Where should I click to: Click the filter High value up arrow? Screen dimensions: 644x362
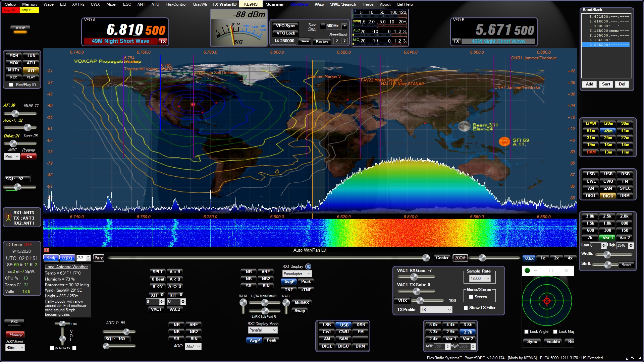tap(631, 244)
